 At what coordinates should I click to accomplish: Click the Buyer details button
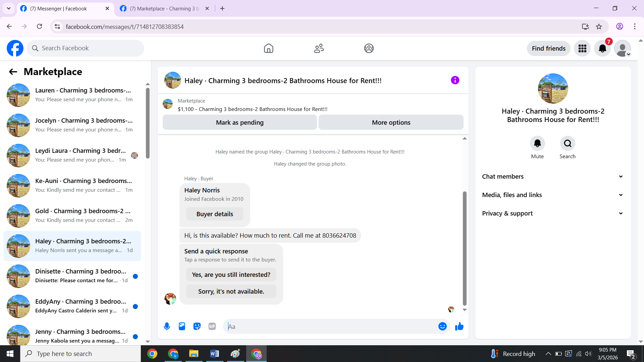point(215,214)
